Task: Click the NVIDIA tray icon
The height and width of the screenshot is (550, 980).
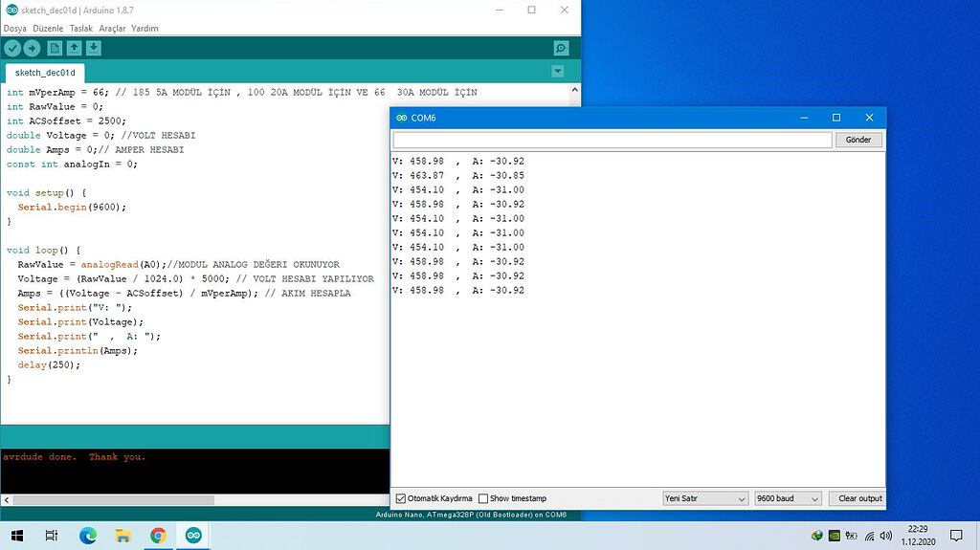Action: (x=835, y=536)
